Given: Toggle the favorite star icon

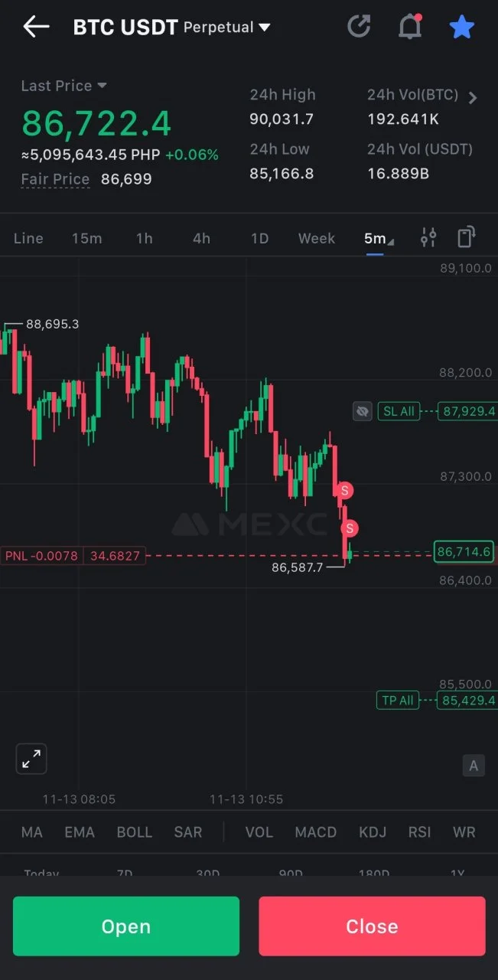Looking at the screenshot, I should coord(462,27).
